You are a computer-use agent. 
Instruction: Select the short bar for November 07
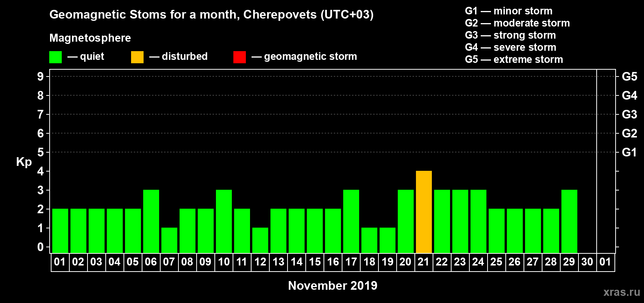pos(169,240)
